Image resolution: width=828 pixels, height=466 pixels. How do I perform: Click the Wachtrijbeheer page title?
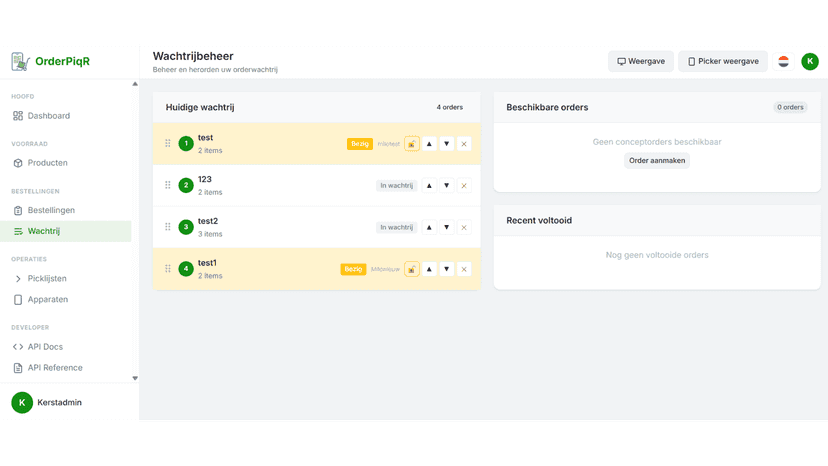coord(193,56)
